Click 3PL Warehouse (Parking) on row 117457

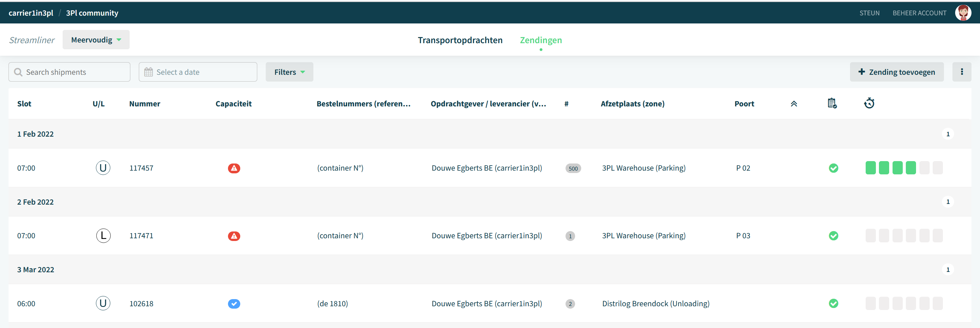point(644,168)
